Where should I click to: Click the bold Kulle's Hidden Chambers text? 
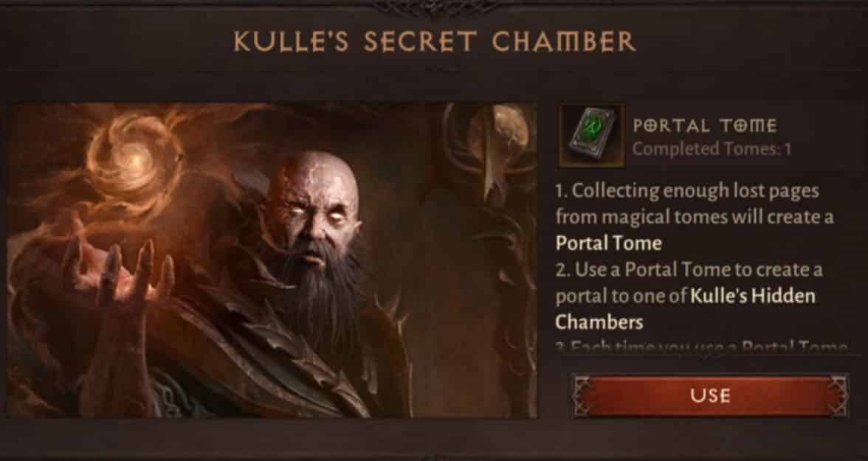pos(685,309)
